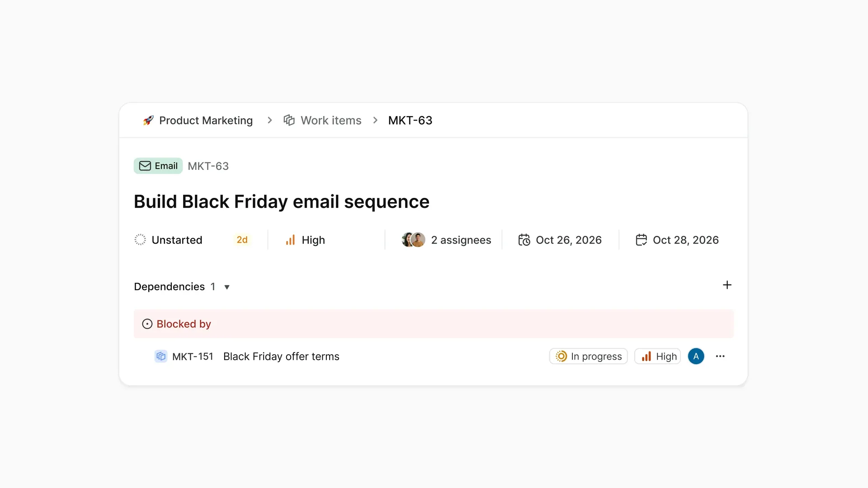Click the envelope icon in the Email badge
The height and width of the screenshot is (488, 868).
pyautogui.click(x=145, y=166)
